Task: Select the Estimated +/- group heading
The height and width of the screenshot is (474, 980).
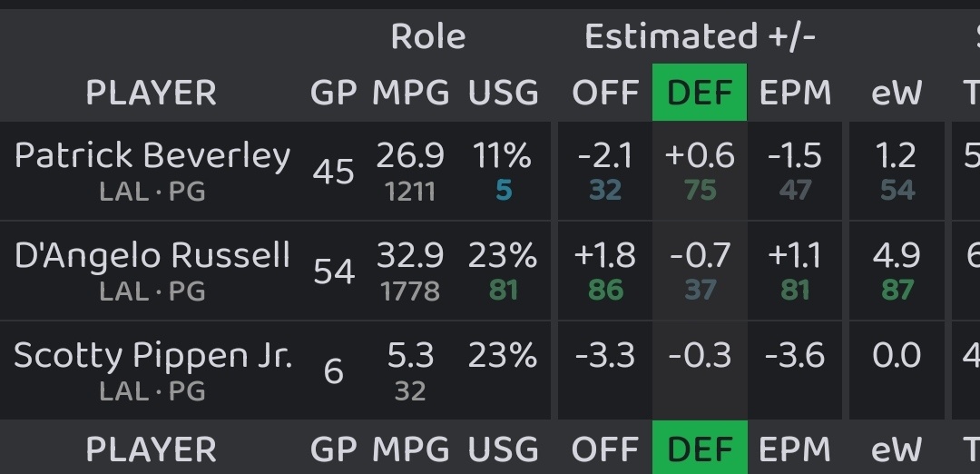Action: pos(700,37)
